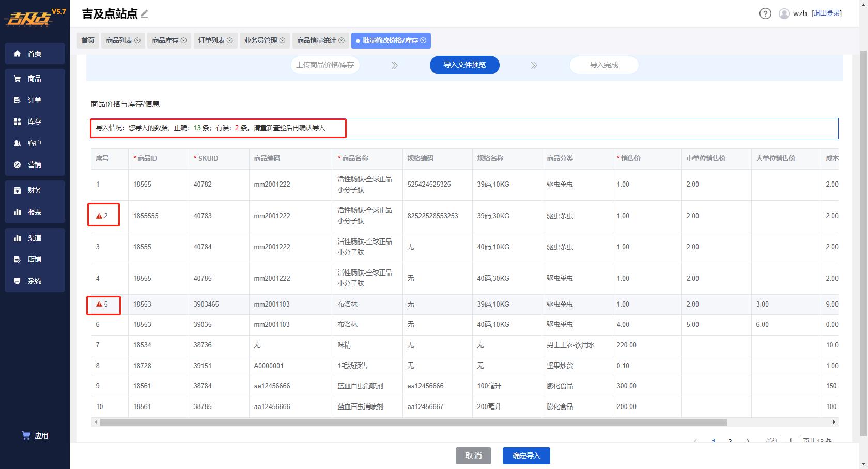The height and width of the screenshot is (469, 868).
Task: Switch to the 商品销量统计 tab
Action: point(320,40)
